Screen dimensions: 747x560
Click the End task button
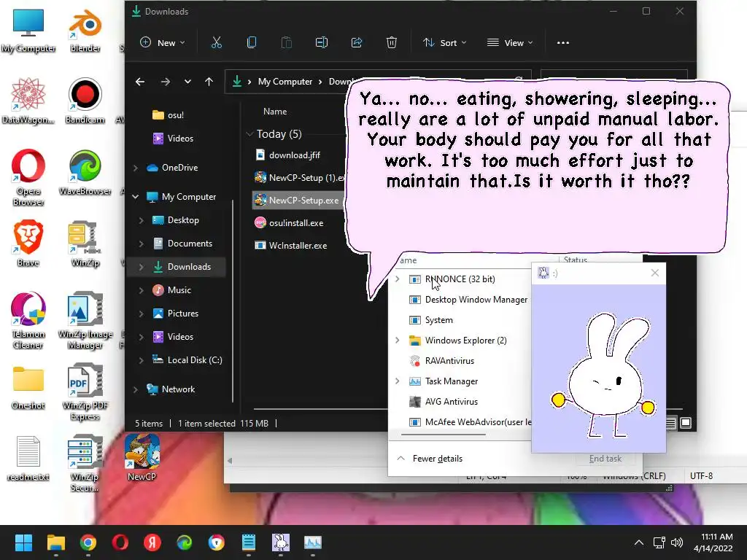(605, 459)
